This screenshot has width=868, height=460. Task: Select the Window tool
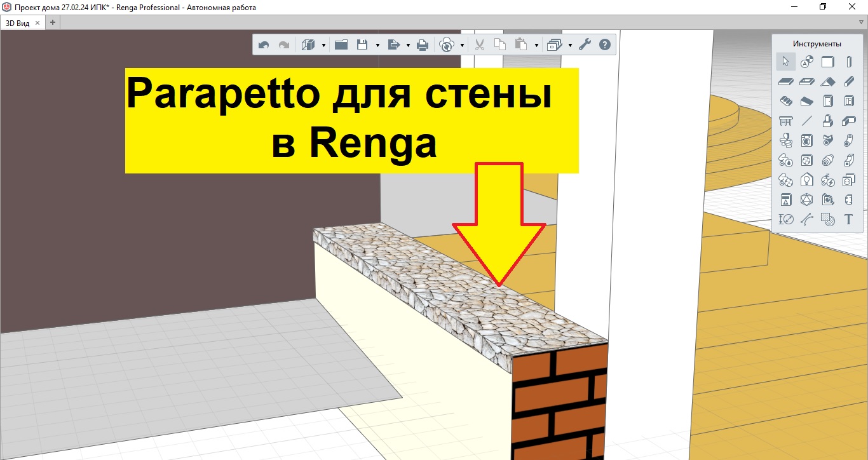(848, 101)
